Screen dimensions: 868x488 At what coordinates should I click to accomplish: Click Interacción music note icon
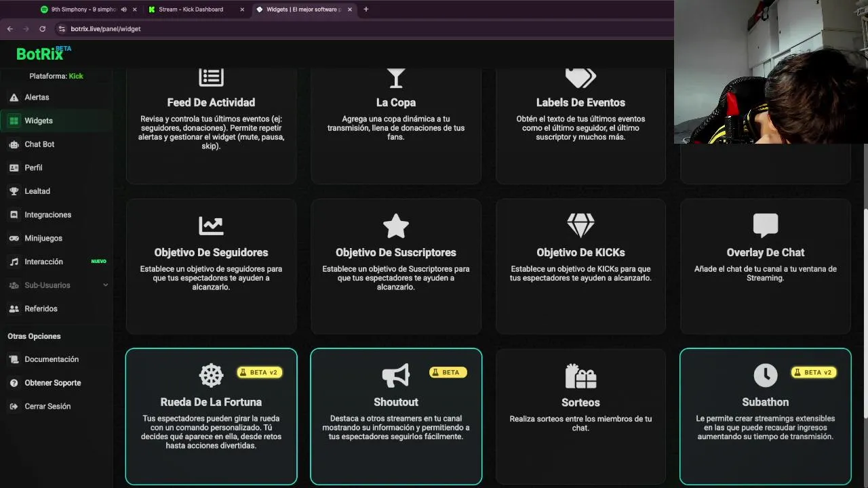coord(14,262)
